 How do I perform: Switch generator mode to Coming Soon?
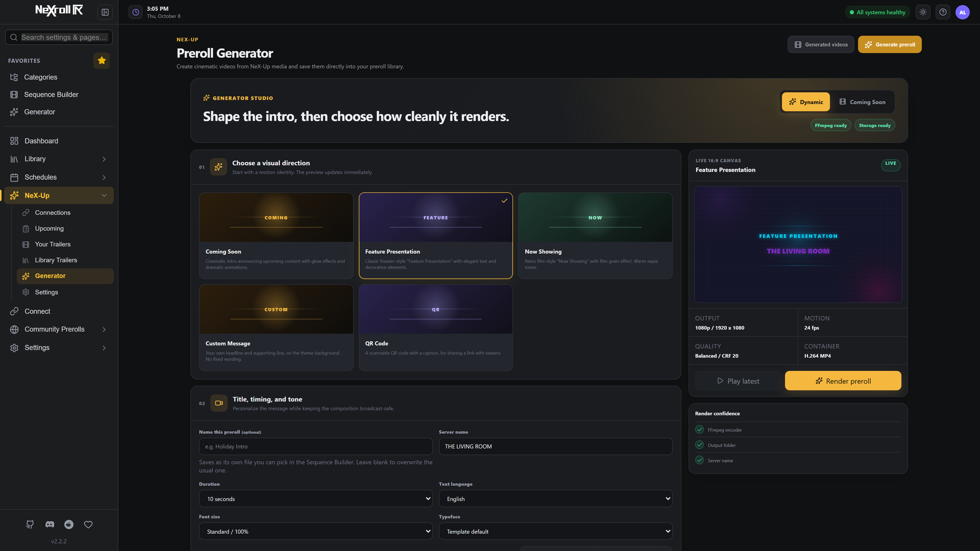tap(862, 102)
